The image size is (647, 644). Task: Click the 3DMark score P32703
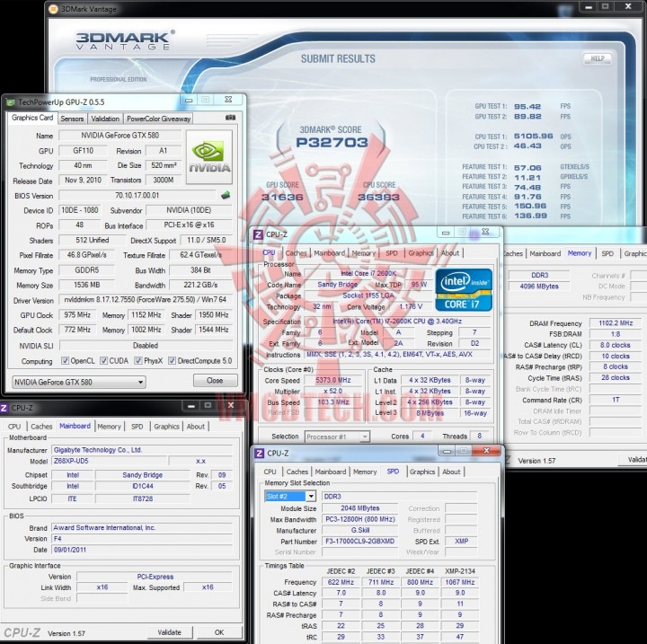tap(332, 142)
